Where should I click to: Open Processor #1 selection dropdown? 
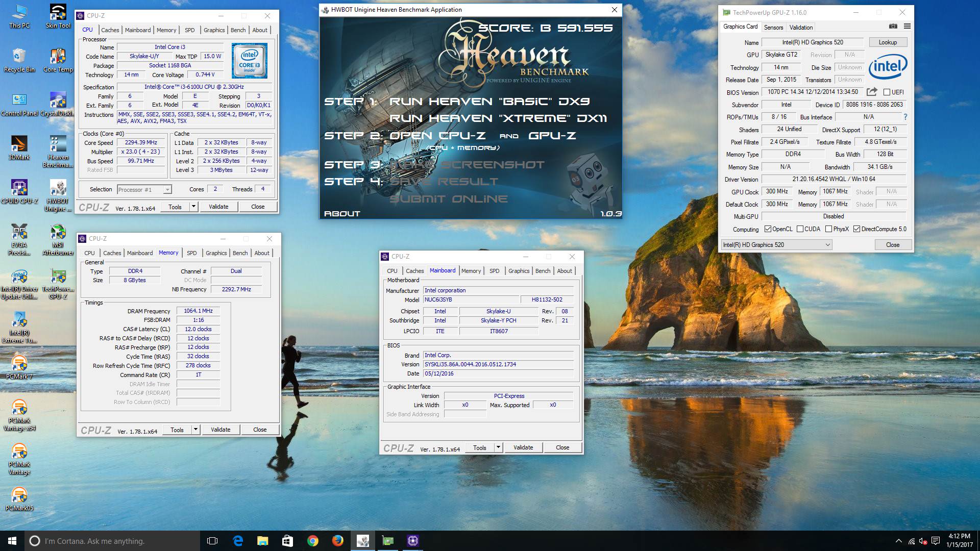tap(144, 190)
